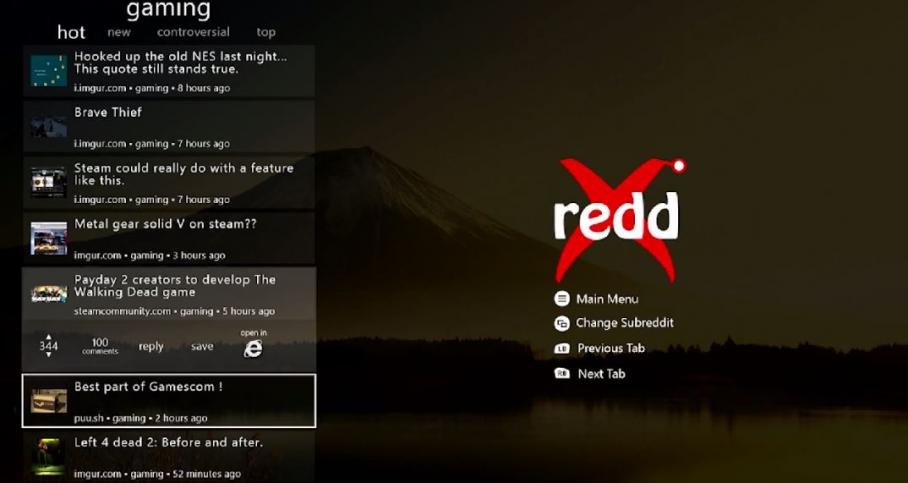Screen dimensions: 908x483
Task: Switch to the hot tab
Action: pyautogui.click(x=71, y=32)
